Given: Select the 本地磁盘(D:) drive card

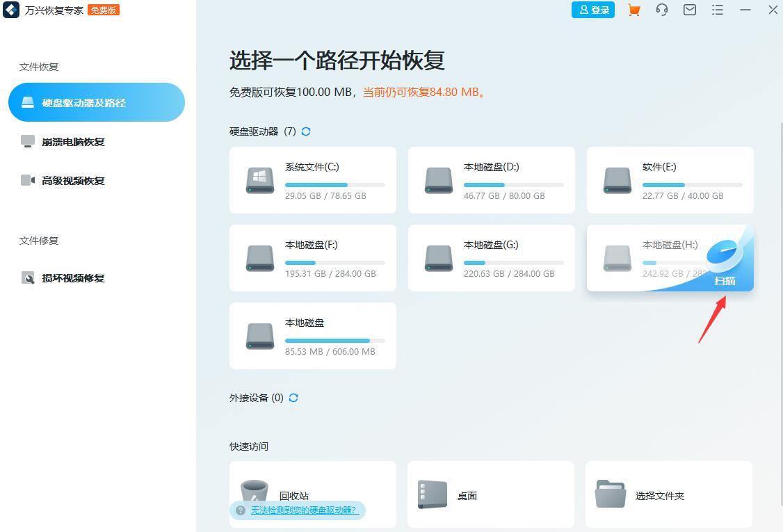Looking at the screenshot, I should tap(491, 180).
